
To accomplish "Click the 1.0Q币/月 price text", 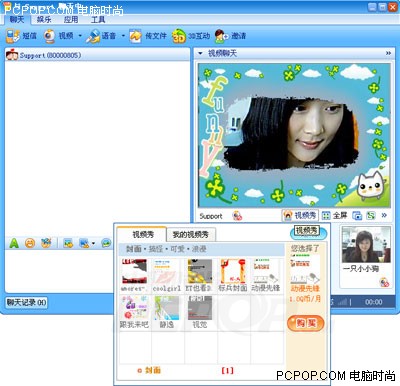I will pos(305,299).
